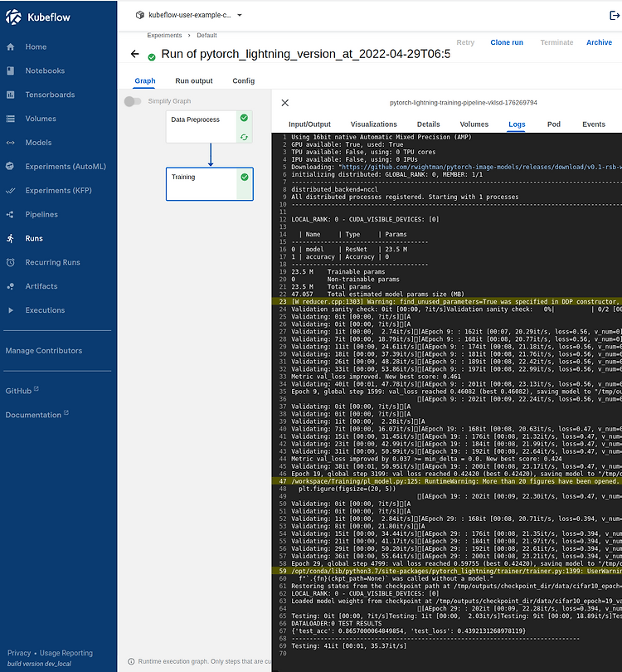This screenshot has height=672, width=622.
Task: Close the step details side panel
Action: [284, 103]
